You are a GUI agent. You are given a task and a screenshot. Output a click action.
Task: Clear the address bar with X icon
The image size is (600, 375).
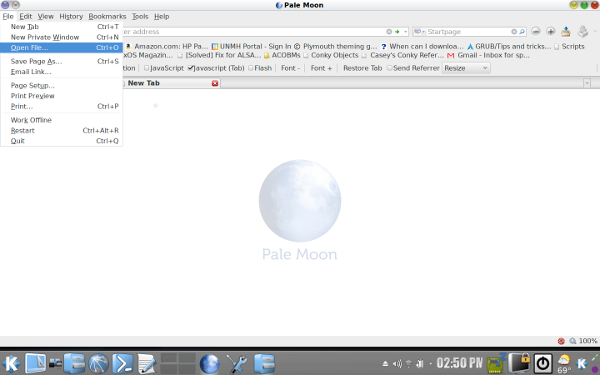[389, 32]
